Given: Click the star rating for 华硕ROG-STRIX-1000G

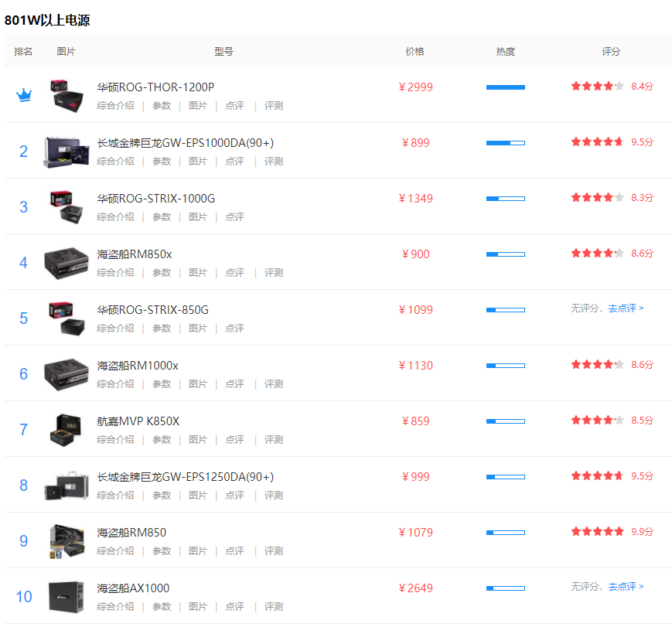Looking at the screenshot, I should (597, 198).
